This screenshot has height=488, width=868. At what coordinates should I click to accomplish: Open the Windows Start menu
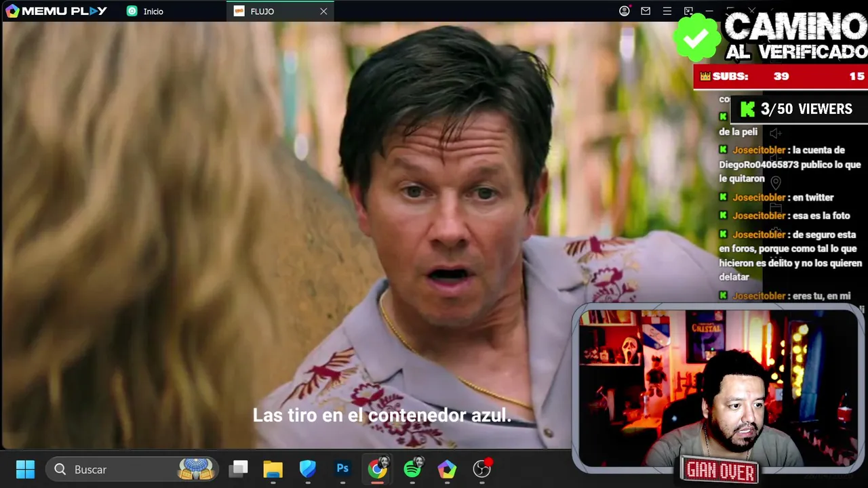tap(25, 469)
